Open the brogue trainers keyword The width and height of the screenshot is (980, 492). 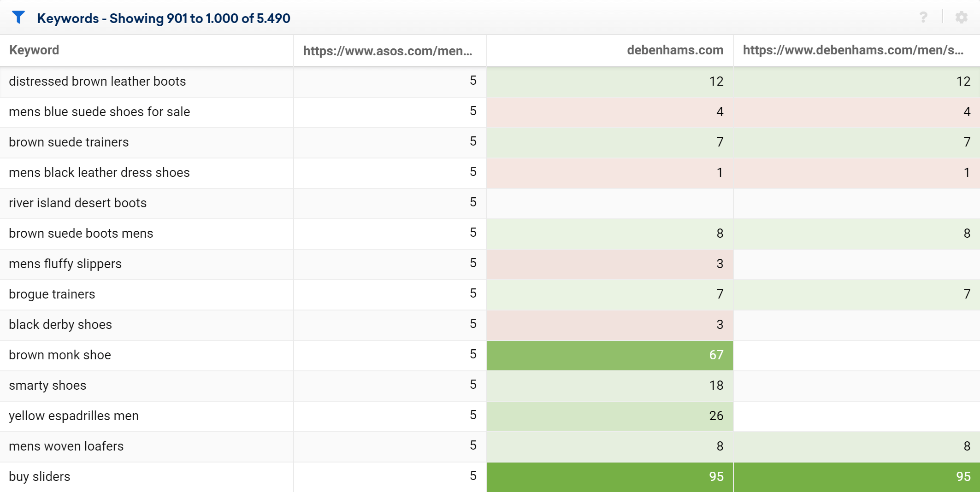52,294
